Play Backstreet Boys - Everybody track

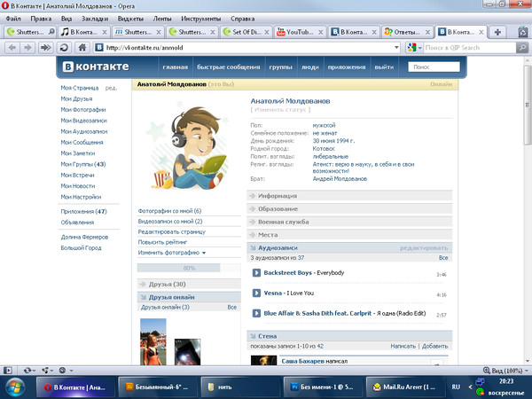(256, 273)
